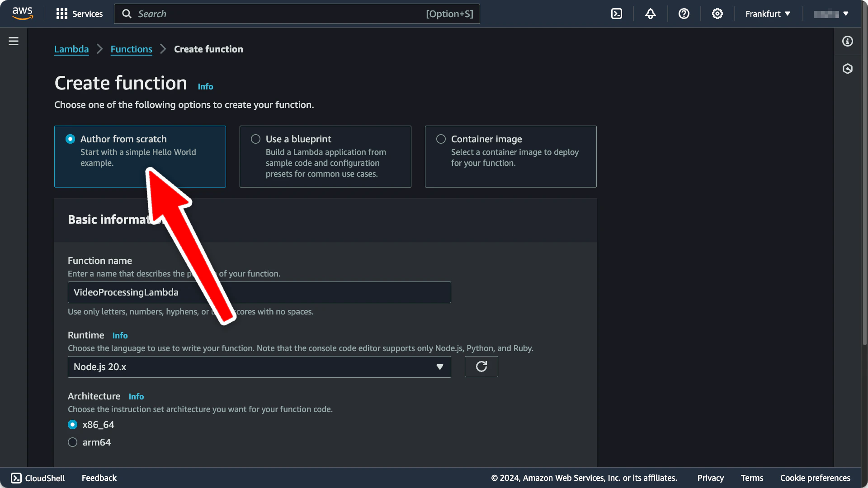Select the Use a blueprint option
This screenshot has height=488, width=868.
coord(256,139)
